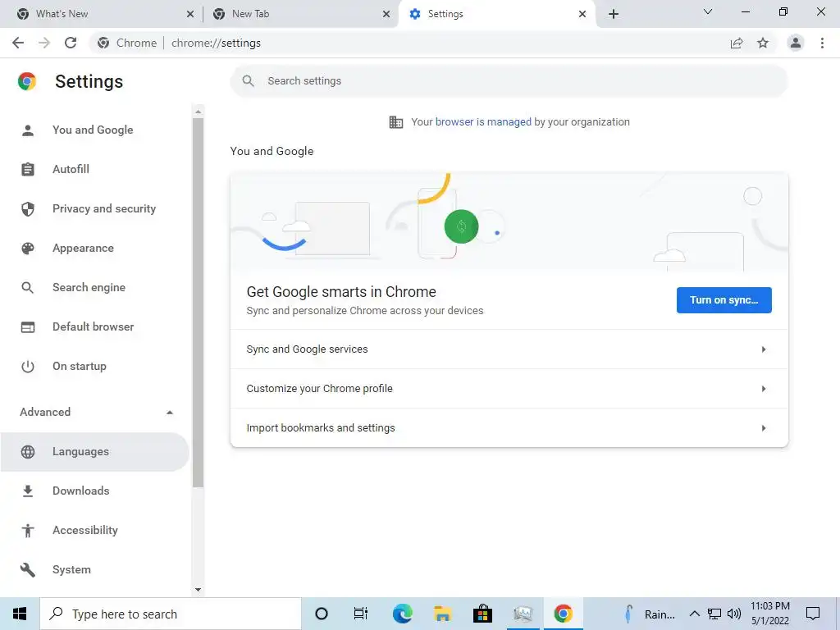Click the Chrome logo beside Settings title
This screenshot has height=630, width=840.
pos(27,81)
